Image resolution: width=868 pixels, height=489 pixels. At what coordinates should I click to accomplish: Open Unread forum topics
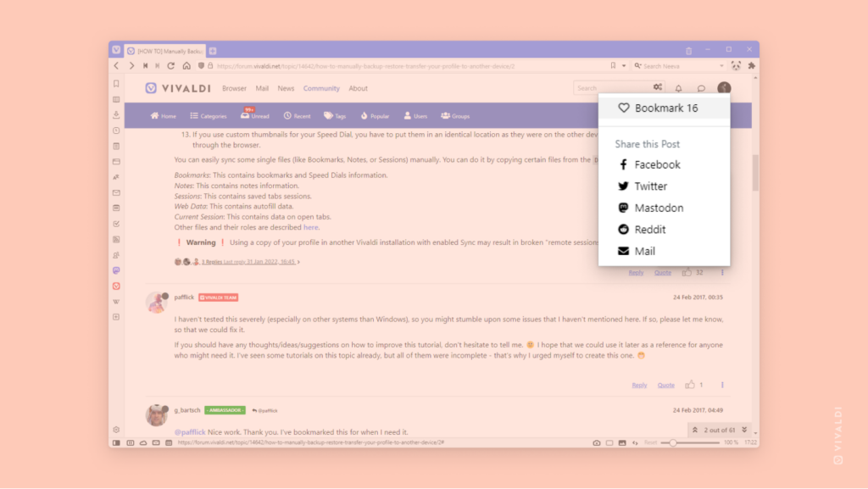255,115
